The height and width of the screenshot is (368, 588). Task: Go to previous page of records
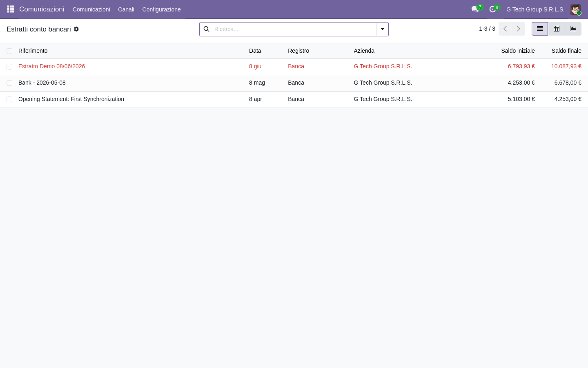point(505,29)
